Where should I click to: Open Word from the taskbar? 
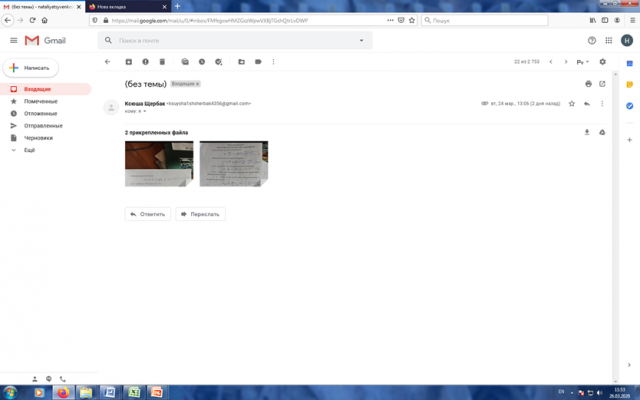tap(109, 393)
